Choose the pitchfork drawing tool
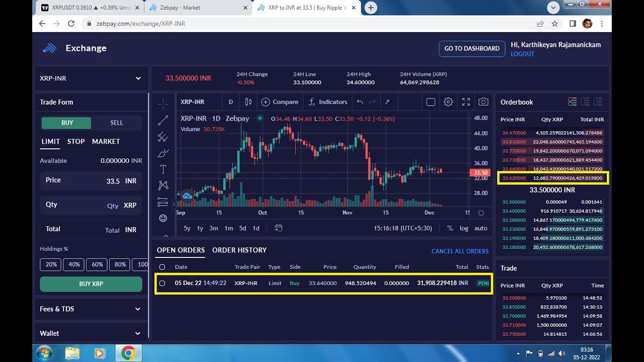This screenshot has height=362, width=644. click(163, 137)
